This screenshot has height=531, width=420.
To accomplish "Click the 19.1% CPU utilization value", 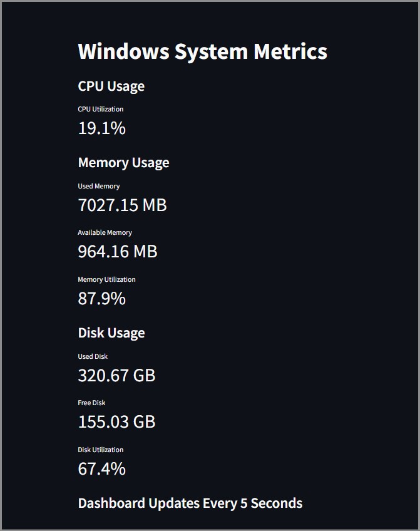I will point(101,128).
